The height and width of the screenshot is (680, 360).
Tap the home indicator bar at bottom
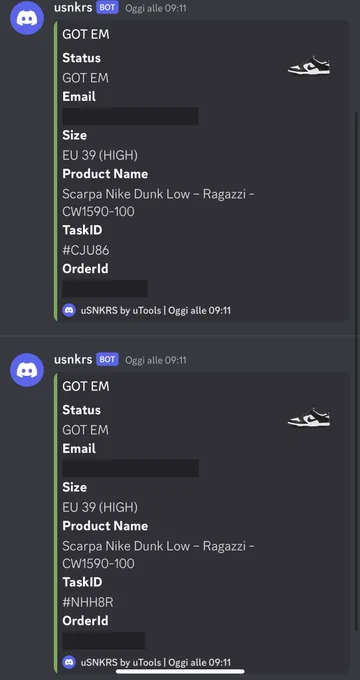click(x=180, y=672)
